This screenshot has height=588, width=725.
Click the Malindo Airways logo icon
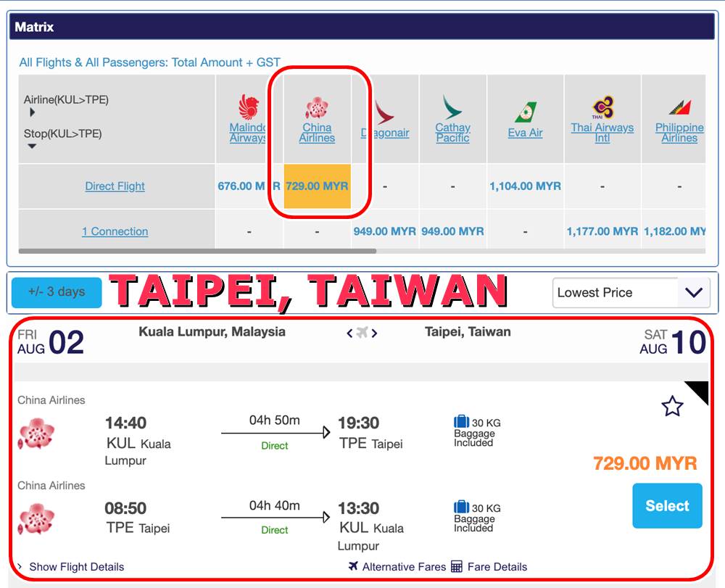(249, 107)
